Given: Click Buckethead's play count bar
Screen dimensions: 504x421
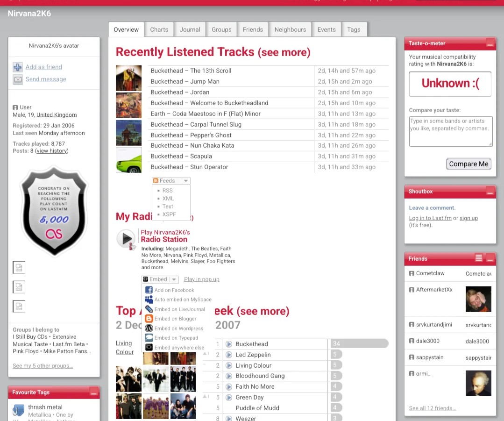Looking at the screenshot, I should click(359, 344).
